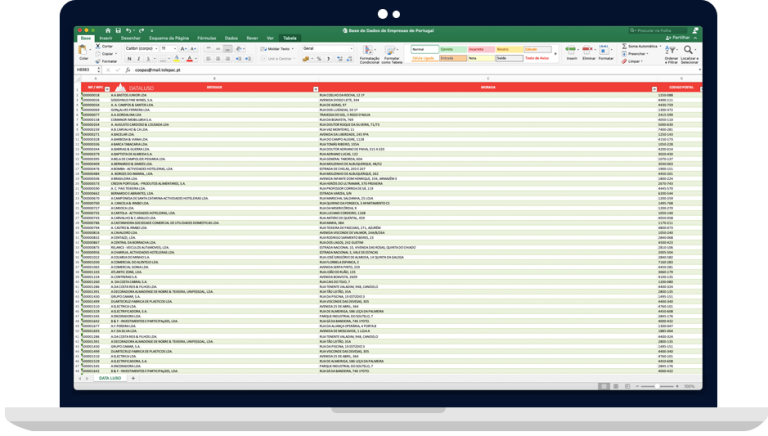Image resolution: width=768 pixels, height=436 pixels.
Task: Expand the cell styles gallery arrow
Action: [555, 53]
